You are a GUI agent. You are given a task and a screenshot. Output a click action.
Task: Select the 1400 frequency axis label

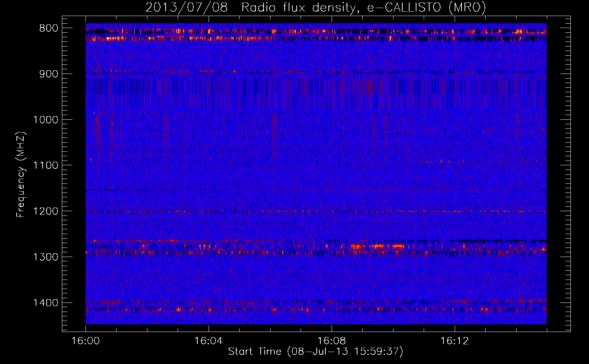click(x=46, y=303)
